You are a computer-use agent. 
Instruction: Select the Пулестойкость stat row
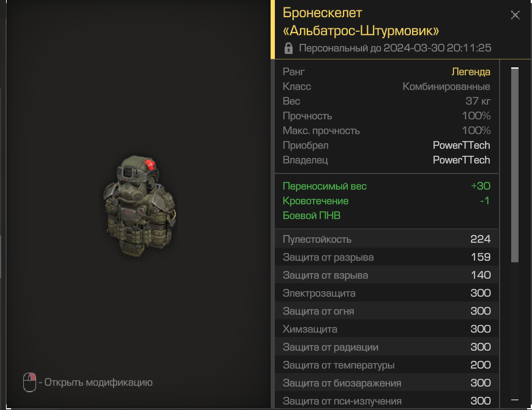point(386,239)
